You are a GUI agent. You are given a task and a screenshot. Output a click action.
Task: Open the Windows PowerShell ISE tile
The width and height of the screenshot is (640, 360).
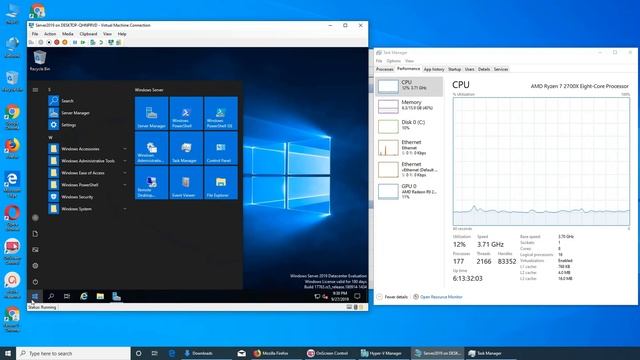click(x=221, y=113)
